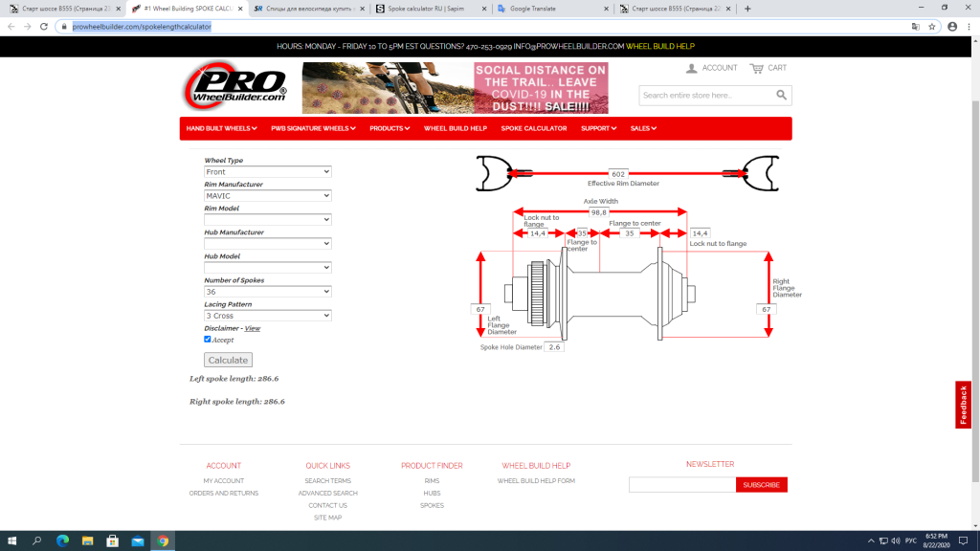Reload the page with browser refresh icon
The image size is (980, 551).
point(44,27)
